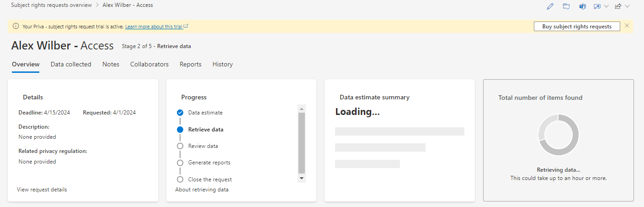The height and width of the screenshot is (207, 644).
Task: Click the Progress panel scrollbar thumb
Action: (301, 142)
